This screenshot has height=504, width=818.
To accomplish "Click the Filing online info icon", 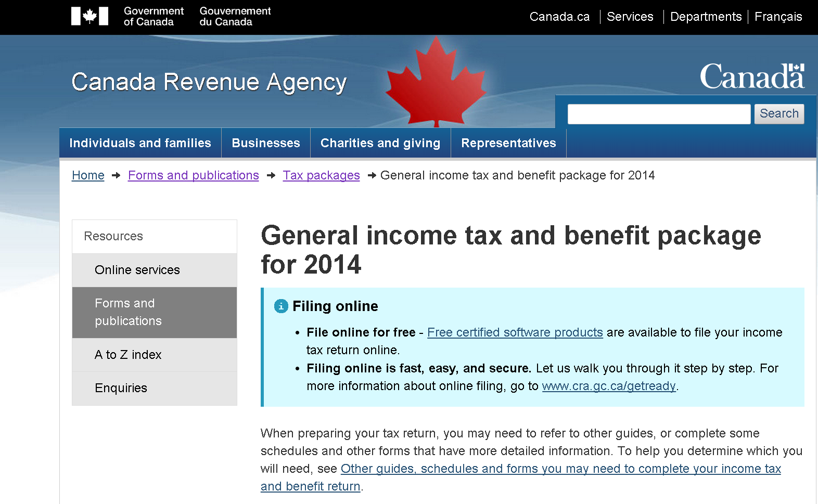I will [281, 306].
